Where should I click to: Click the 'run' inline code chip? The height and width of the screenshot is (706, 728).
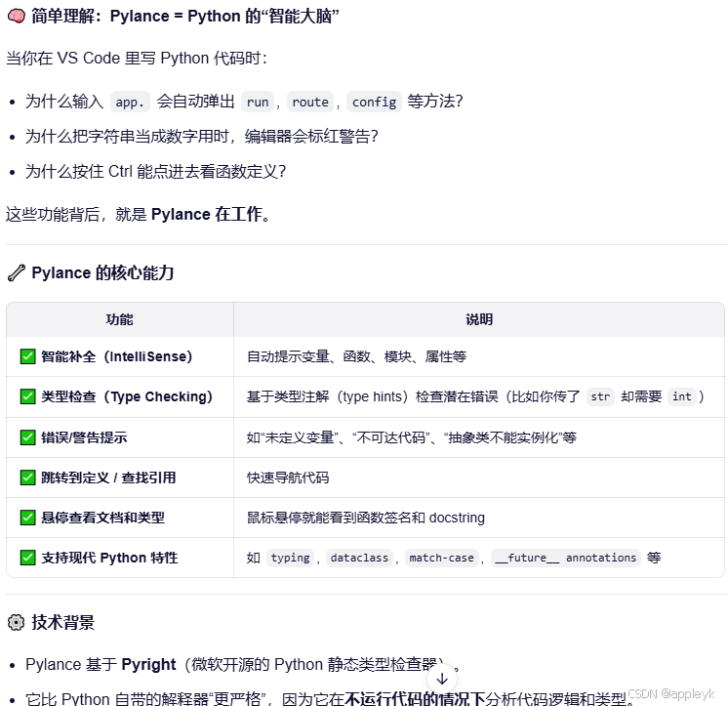tap(258, 102)
